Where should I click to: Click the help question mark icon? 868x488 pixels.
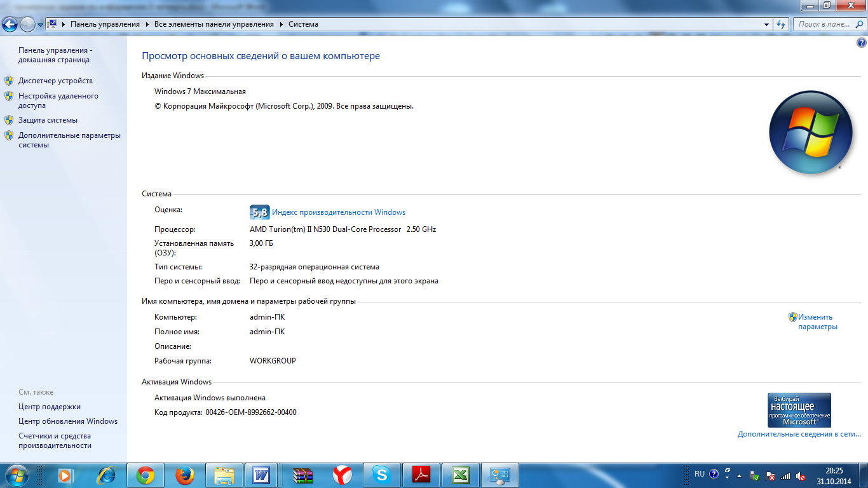862,43
